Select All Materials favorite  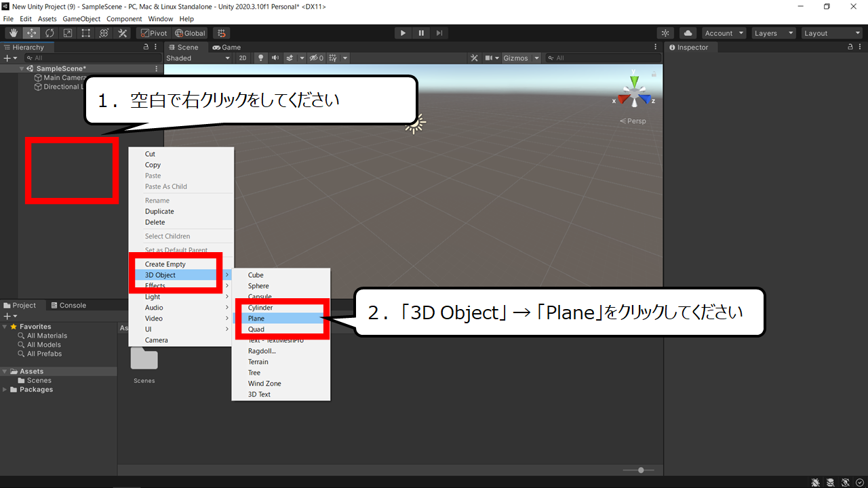47,336
